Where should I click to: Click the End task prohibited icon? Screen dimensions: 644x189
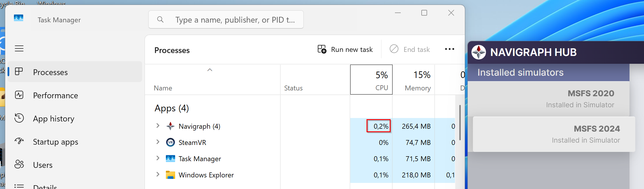tap(394, 49)
